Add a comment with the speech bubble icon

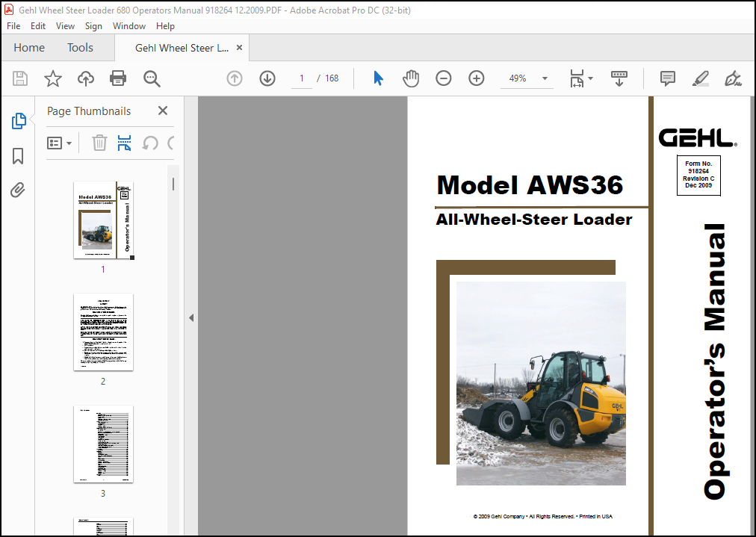pos(668,78)
